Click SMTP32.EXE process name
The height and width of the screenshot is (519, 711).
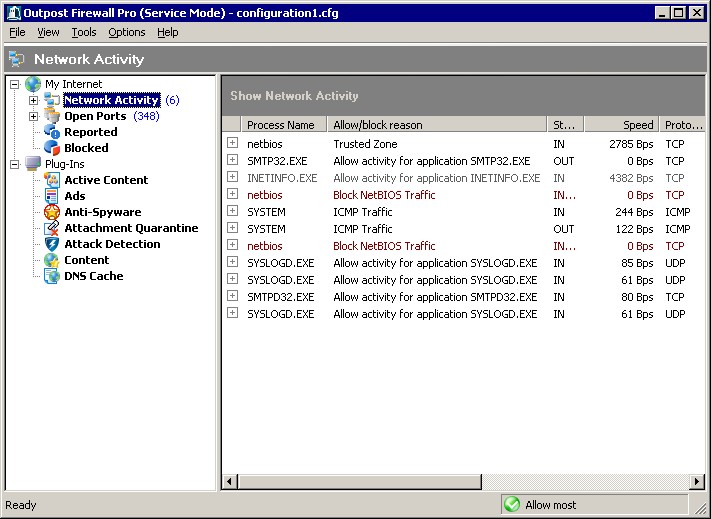pyautogui.click(x=277, y=161)
